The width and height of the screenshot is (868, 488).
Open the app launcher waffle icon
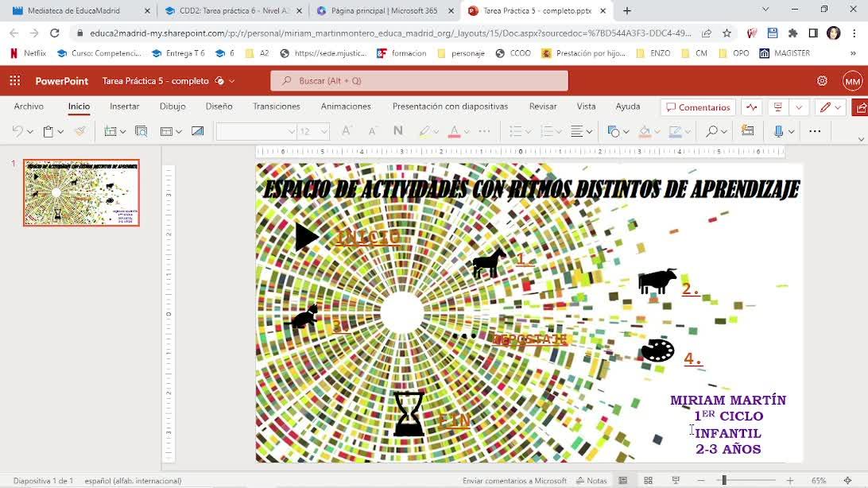click(x=15, y=81)
